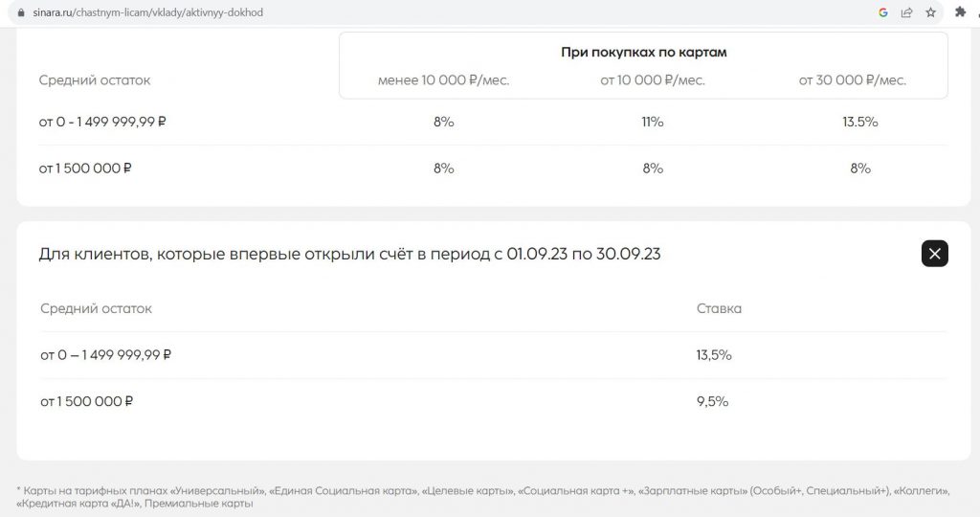980x517 pixels.
Task: Click the share page icon
Action: click(907, 12)
